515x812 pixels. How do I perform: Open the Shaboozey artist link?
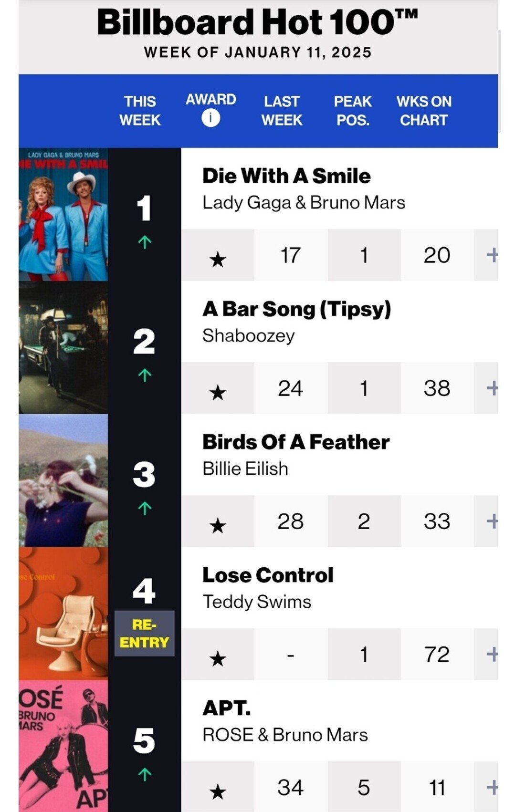[248, 336]
